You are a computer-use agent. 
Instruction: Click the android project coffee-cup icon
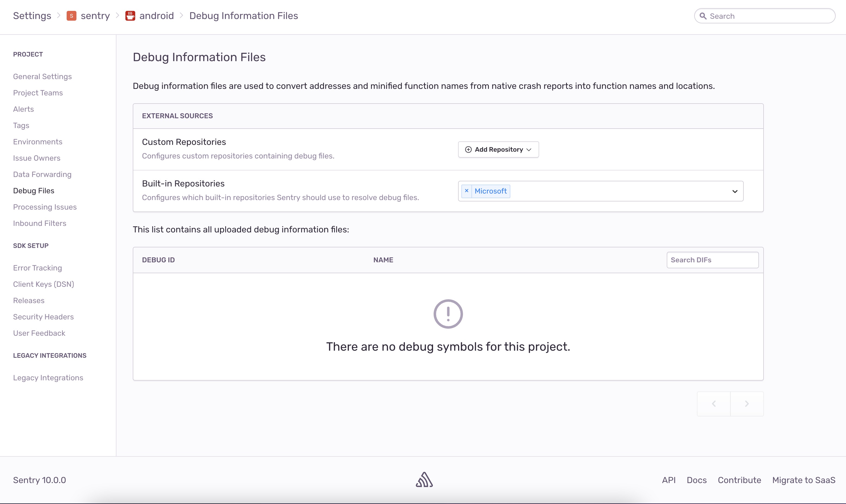pos(131,15)
